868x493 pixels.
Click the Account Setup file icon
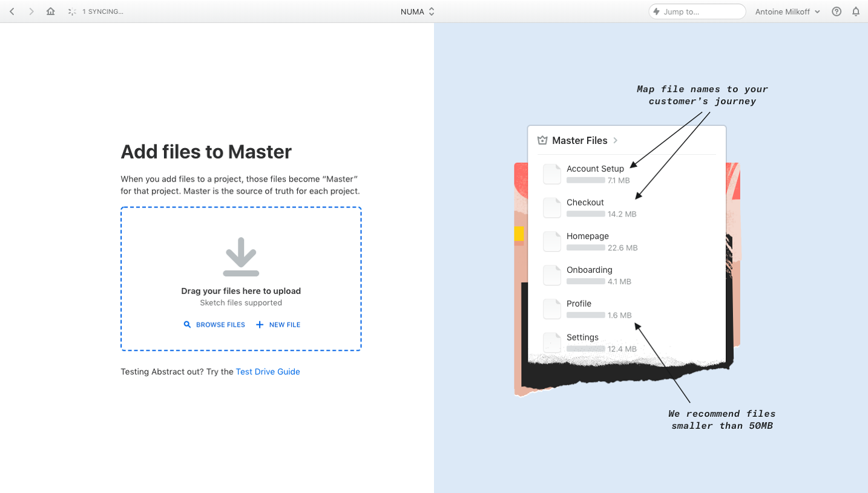tap(552, 174)
